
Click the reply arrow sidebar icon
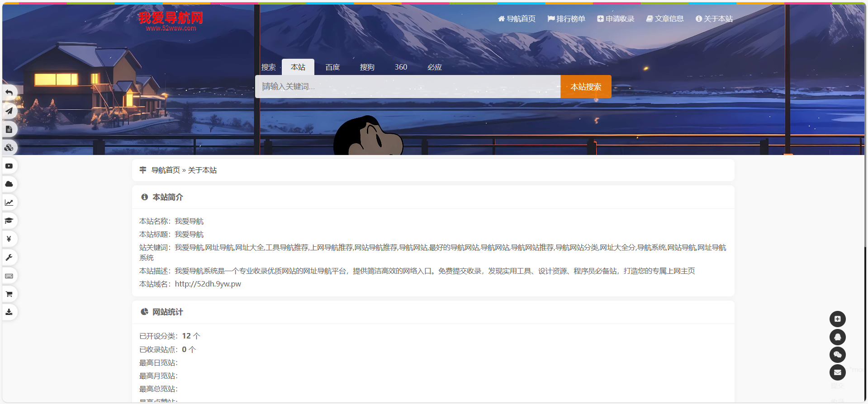click(x=9, y=93)
